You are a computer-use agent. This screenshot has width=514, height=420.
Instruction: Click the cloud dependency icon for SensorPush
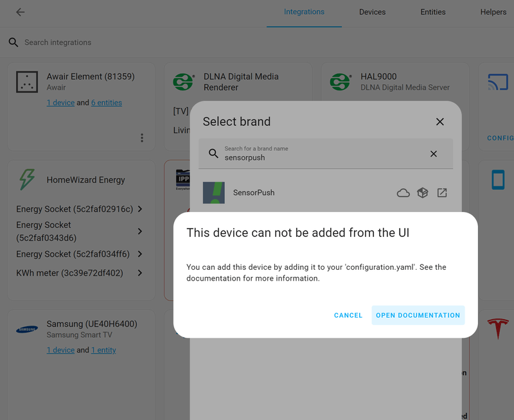coord(403,193)
